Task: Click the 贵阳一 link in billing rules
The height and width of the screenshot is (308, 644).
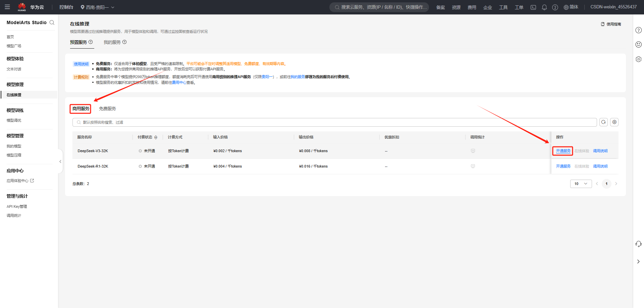Action: point(268,77)
